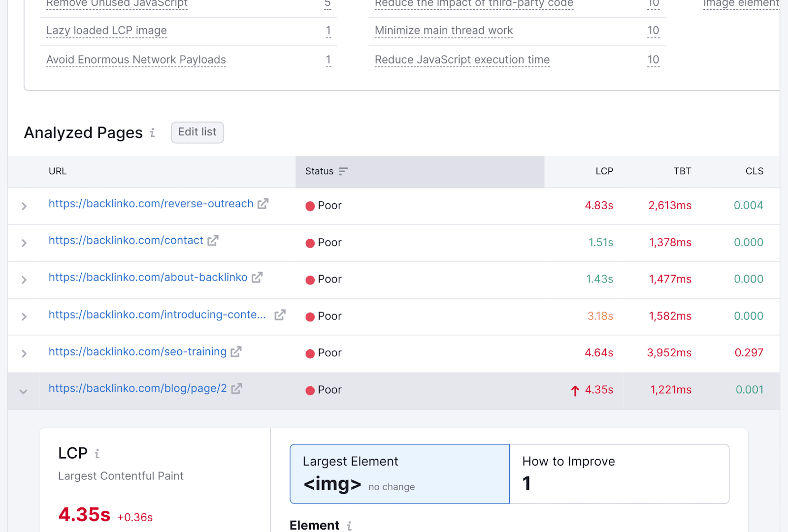The width and height of the screenshot is (788, 532).
Task: Click the 3.18s LCP value
Action: (x=600, y=316)
